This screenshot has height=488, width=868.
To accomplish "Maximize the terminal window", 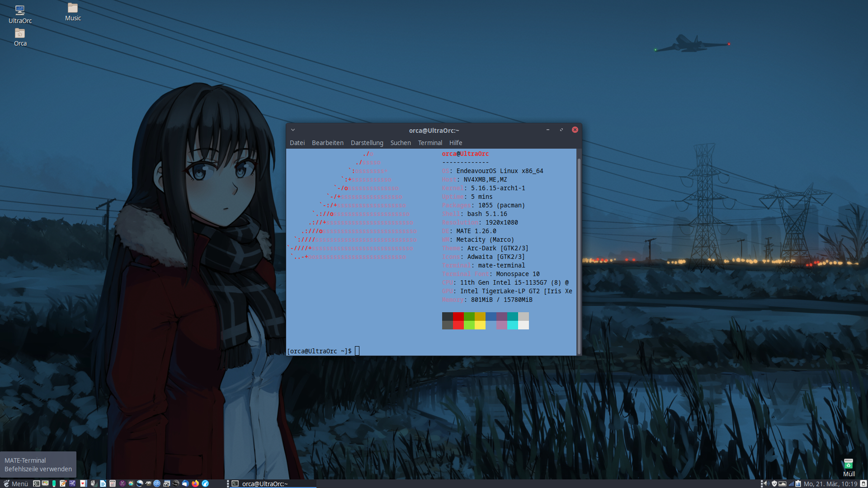I will tap(561, 130).
